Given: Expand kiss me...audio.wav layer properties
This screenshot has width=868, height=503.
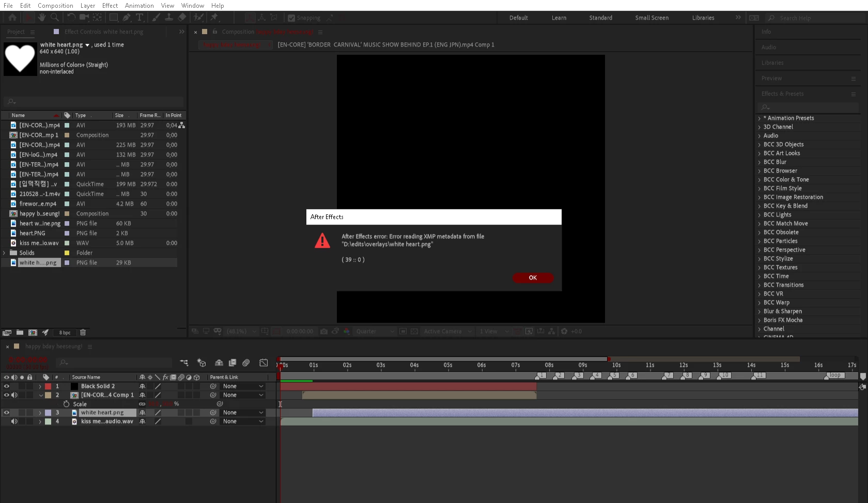Looking at the screenshot, I should (x=40, y=421).
